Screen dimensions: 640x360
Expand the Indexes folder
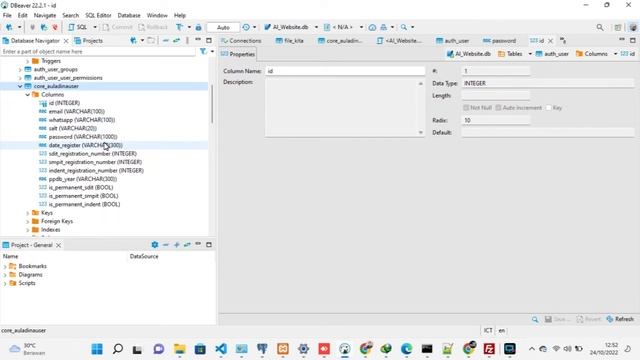click(28, 230)
